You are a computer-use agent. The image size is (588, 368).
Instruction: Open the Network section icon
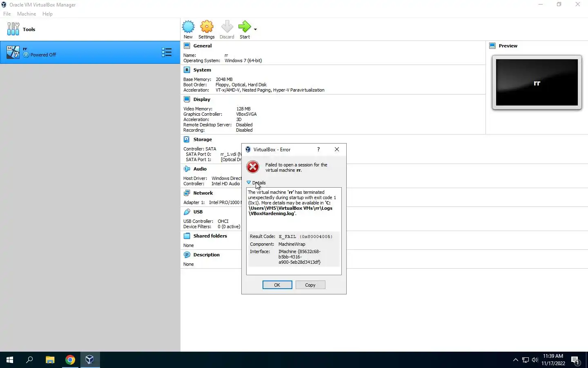[x=187, y=193]
